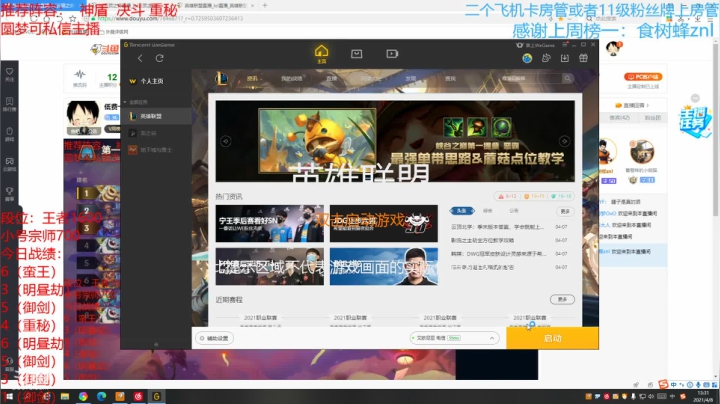This screenshot has width=720, height=404.
Task: Open Edge from the taskbar
Action: (x=101, y=396)
